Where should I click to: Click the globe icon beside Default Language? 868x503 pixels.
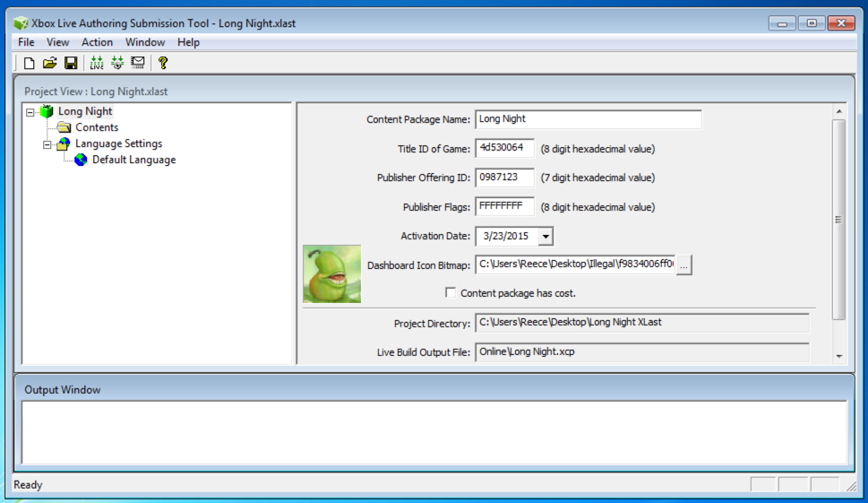[x=81, y=160]
